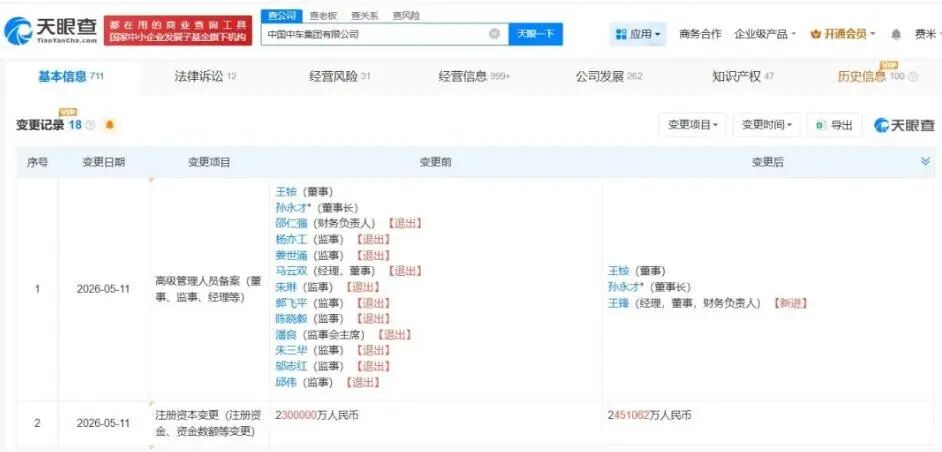942x452 pixels.
Task: Collapse table with the double-chevron icon
Action: pos(925,161)
